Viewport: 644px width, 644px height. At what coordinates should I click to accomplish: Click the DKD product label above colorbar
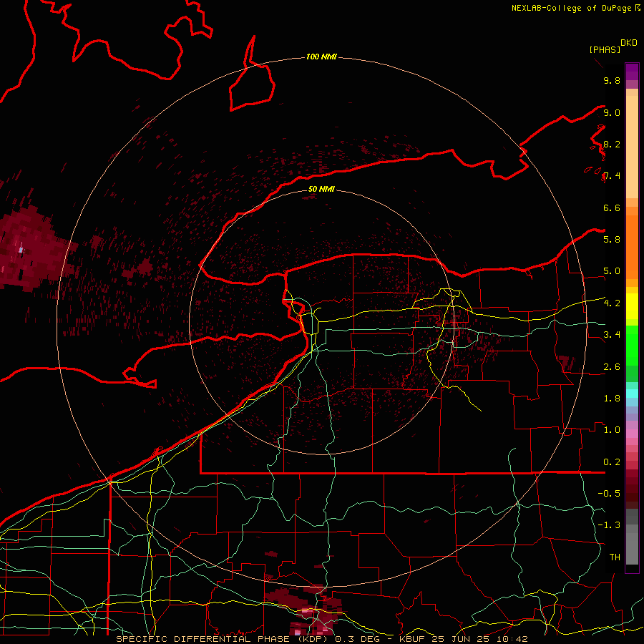coord(629,43)
